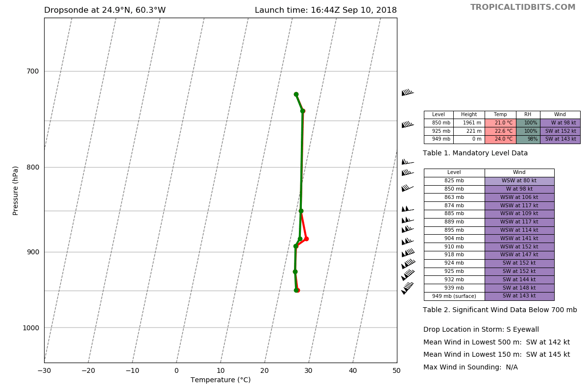Click the "Table 2. Significant Wind Data Below 700 mb" caption

pos(500,310)
